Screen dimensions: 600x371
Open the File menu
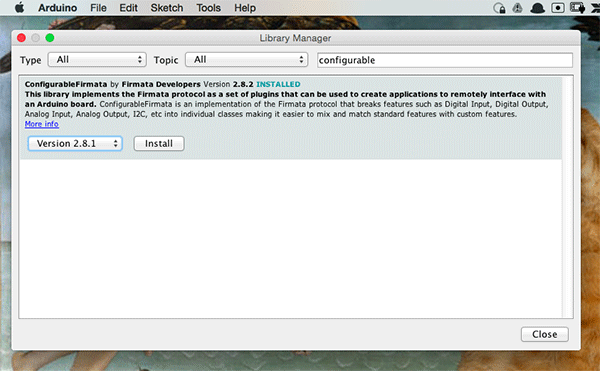[98, 8]
